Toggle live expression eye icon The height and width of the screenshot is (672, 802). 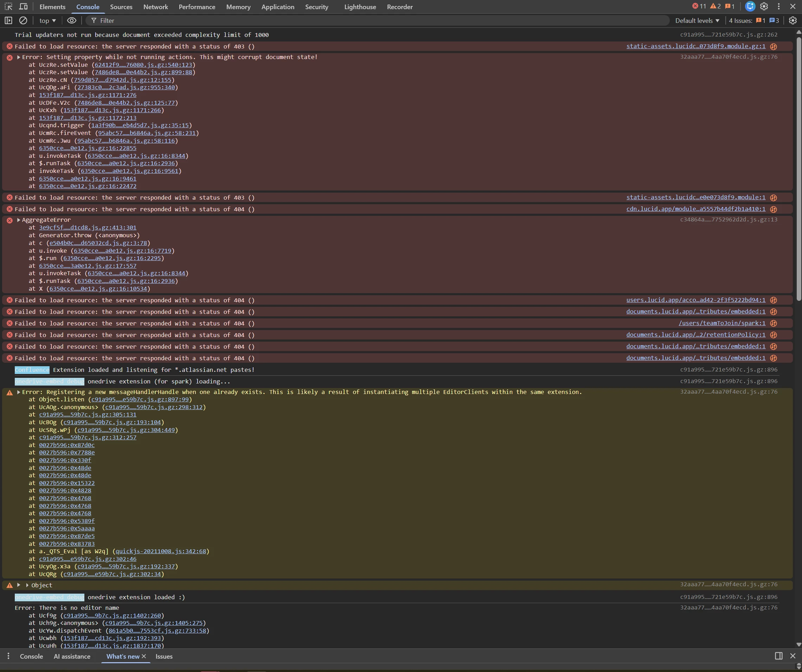click(71, 21)
